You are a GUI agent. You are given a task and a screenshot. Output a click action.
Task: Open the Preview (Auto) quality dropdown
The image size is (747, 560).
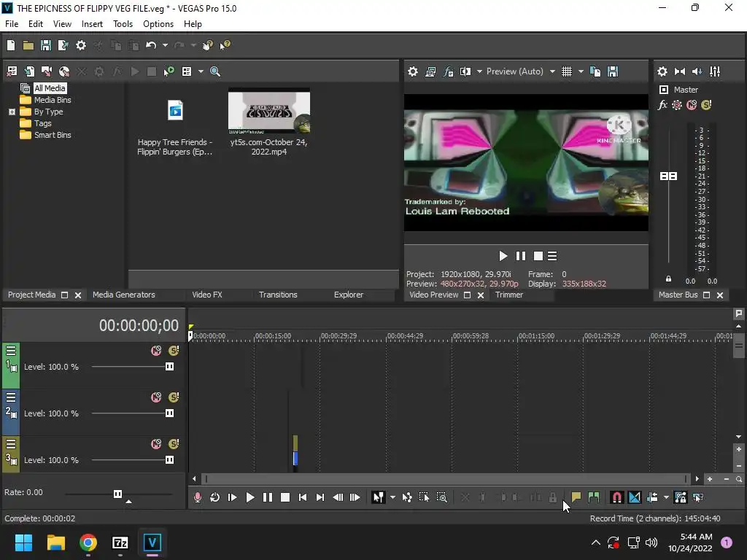pos(552,71)
